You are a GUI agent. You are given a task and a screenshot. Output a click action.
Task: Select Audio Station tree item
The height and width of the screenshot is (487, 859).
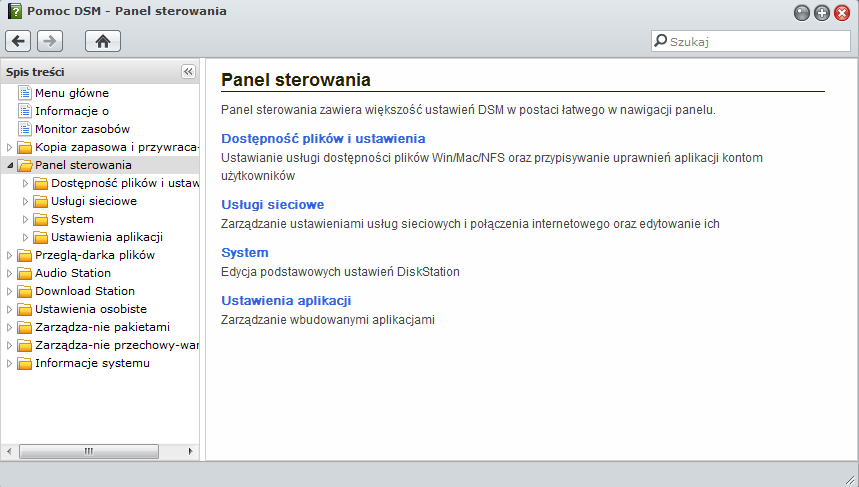coord(73,273)
